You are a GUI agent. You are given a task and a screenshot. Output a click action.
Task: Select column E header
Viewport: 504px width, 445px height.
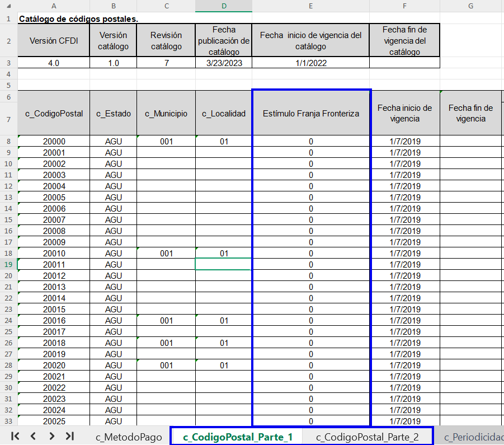(310, 6)
